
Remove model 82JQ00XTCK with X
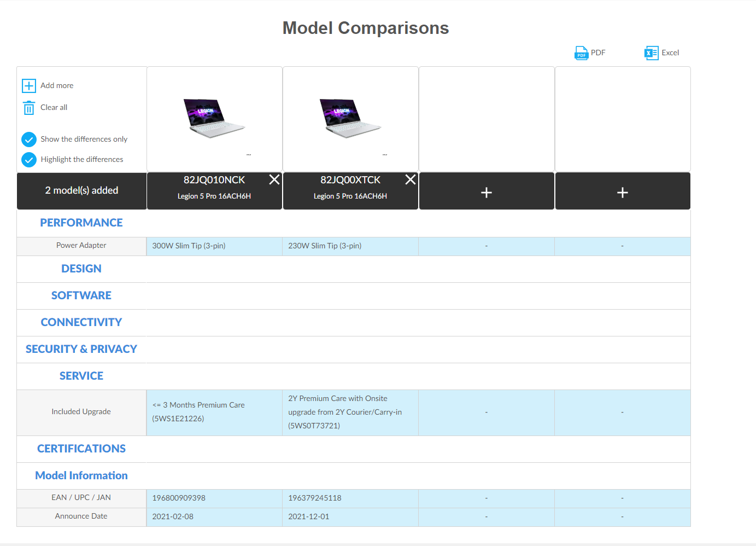pos(411,179)
